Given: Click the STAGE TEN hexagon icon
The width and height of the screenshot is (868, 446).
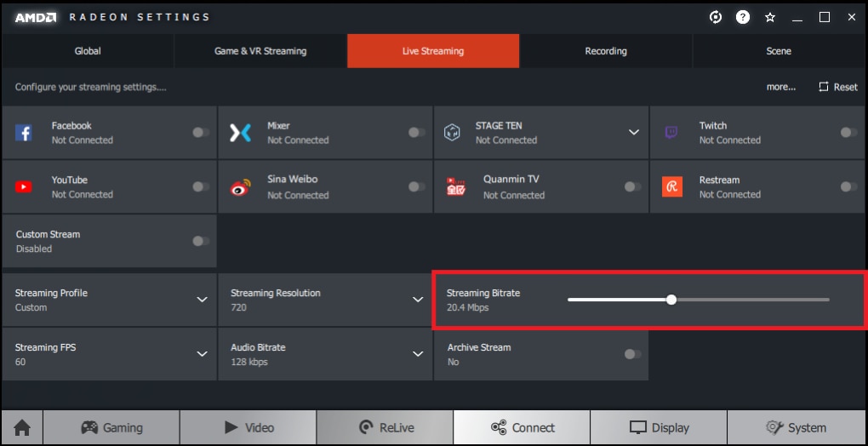Looking at the screenshot, I should [x=452, y=133].
